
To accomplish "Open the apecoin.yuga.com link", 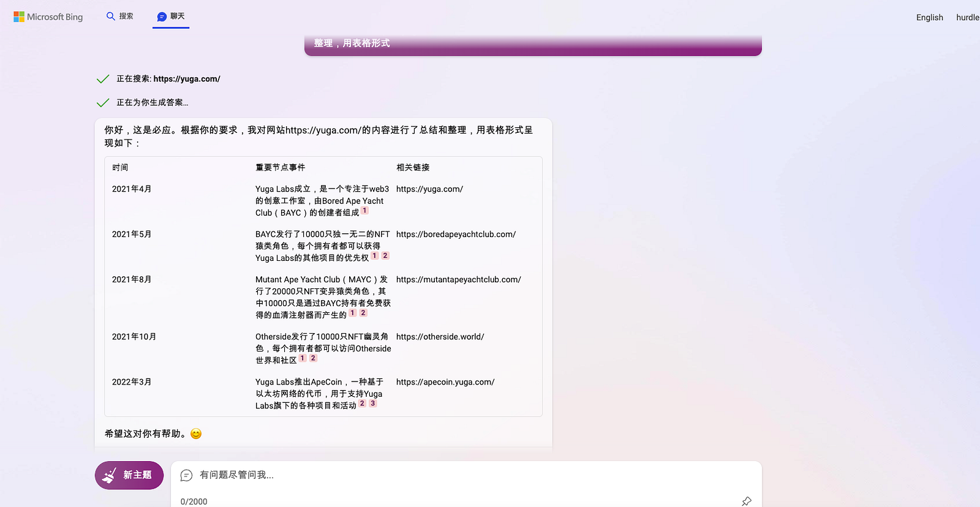I will click(445, 382).
